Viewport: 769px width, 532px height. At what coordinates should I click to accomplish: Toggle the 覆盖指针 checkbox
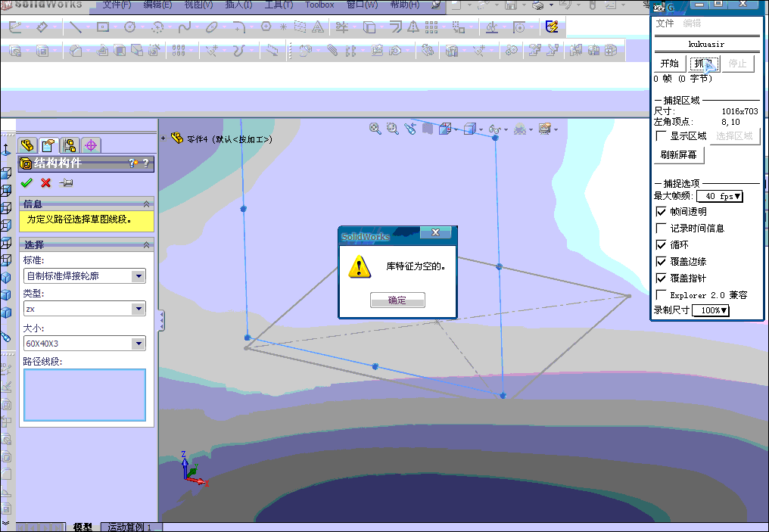pos(661,278)
